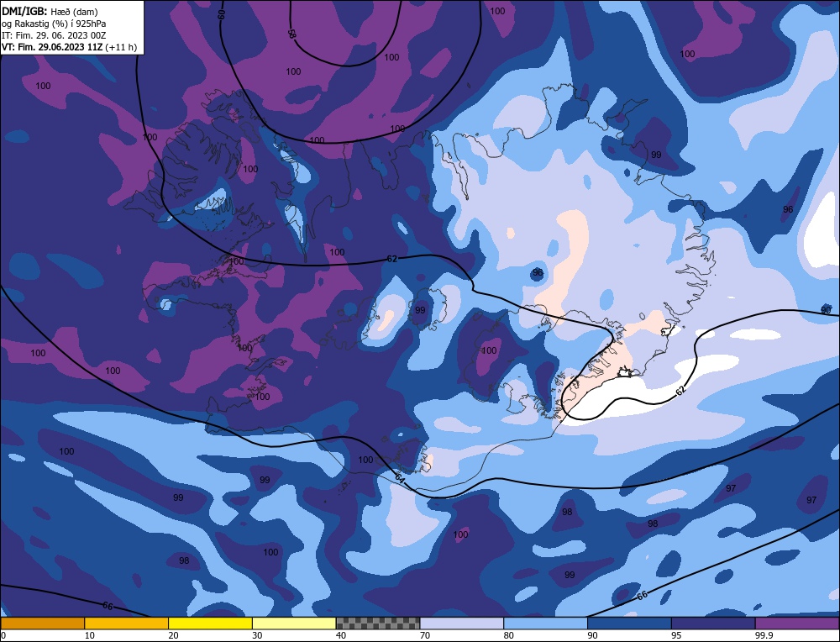Screen dimensions: 840x642
Task: Click the dark orange 0–10 legend swatch
Action: 42,623
